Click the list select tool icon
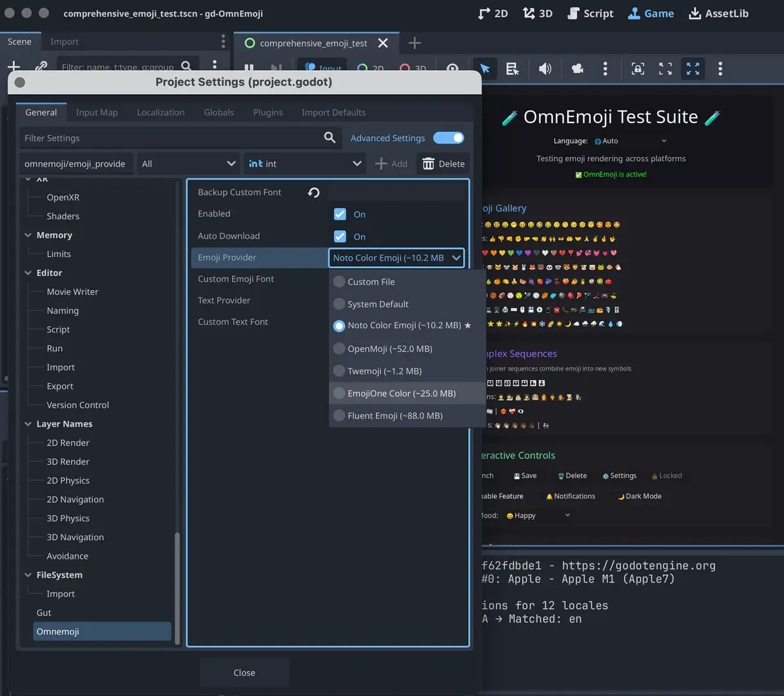Screen dimensions: 784x696 [x=513, y=69]
